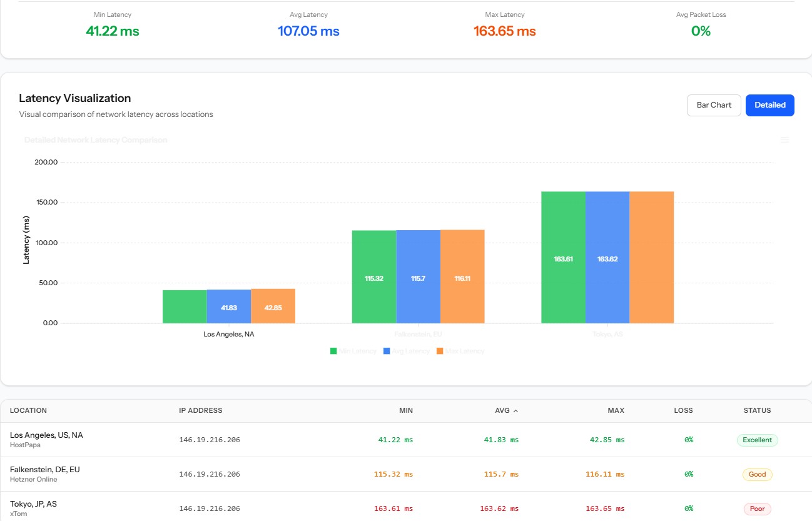Click the '107.05 ms' Avg Latency summary value
The height and width of the screenshot is (521, 812).
pyautogui.click(x=308, y=31)
